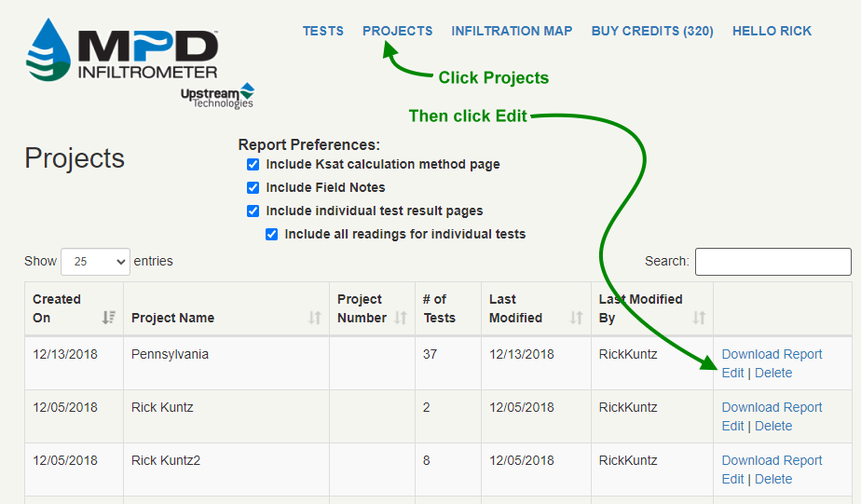Sort by Last Modified By arrows

point(699,318)
